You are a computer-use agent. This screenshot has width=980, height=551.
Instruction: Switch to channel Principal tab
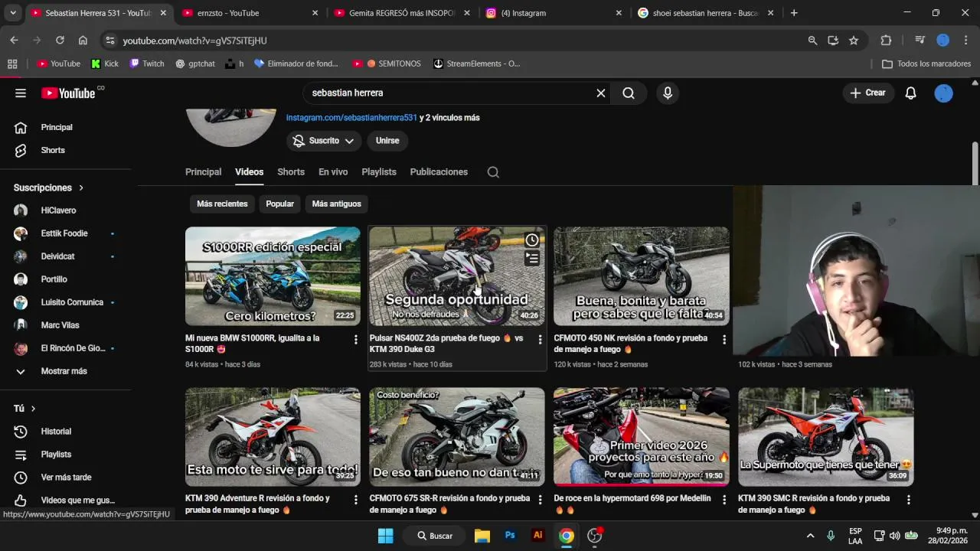[x=203, y=172]
